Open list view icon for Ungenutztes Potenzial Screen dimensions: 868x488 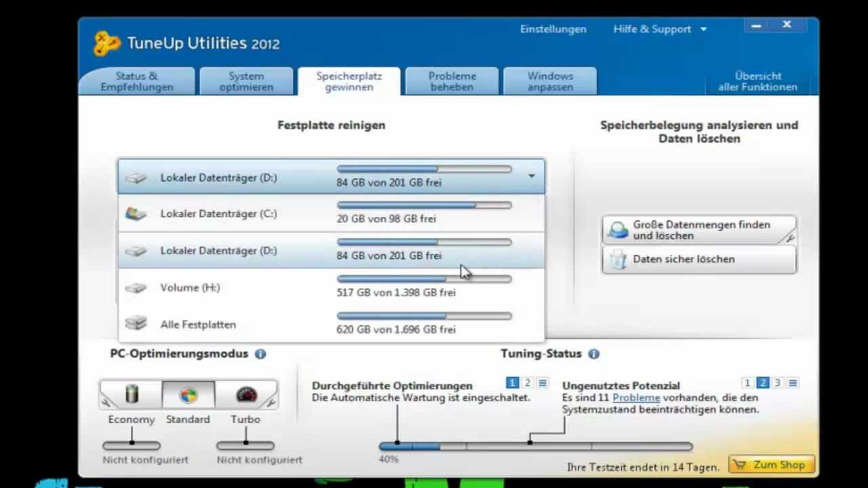tap(793, 383)
